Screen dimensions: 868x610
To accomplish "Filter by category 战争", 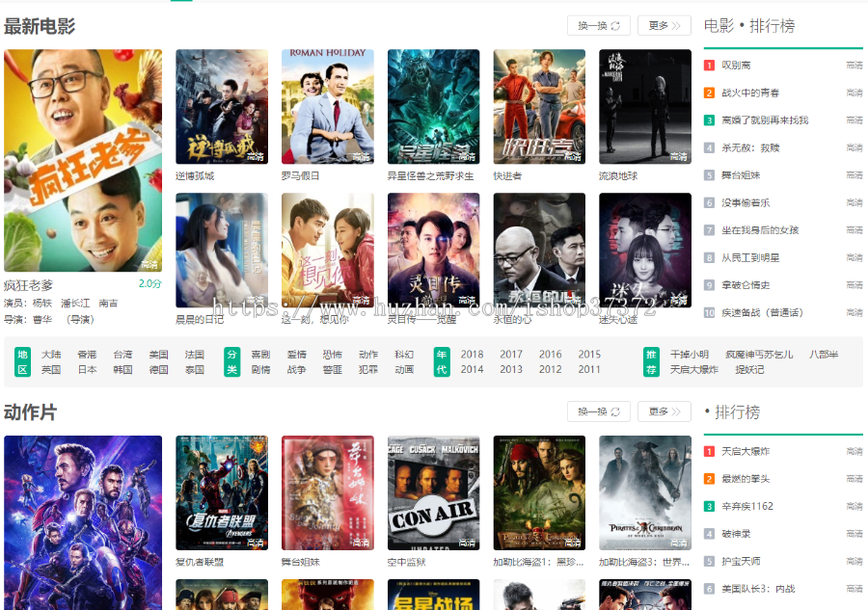I will point(297,369).
